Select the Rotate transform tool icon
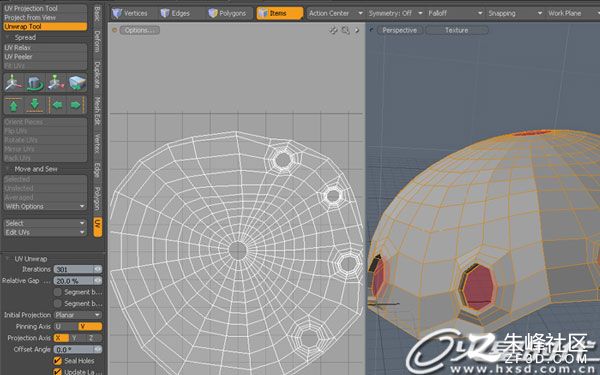This screenshot has width=600, height=375. pos(35,83)
